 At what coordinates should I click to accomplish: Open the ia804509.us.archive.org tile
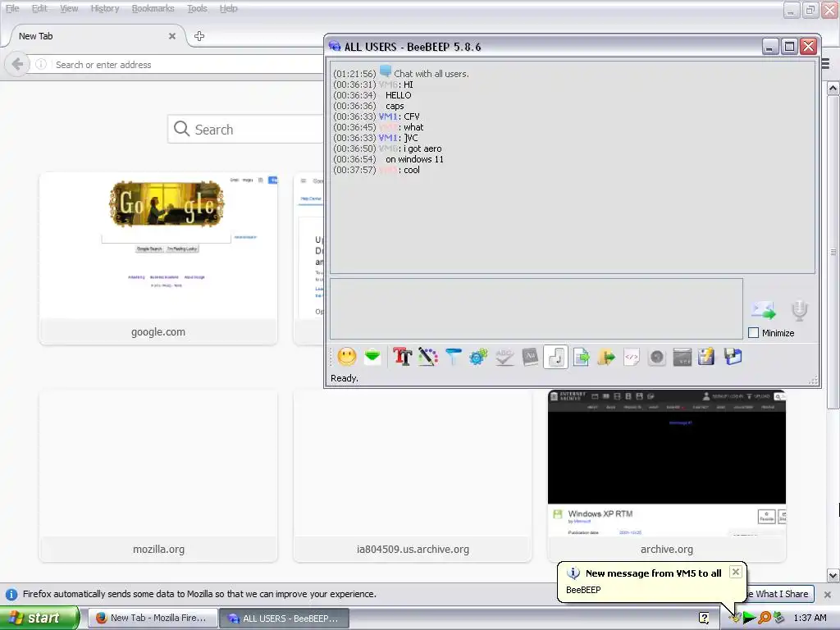[x=413, y=477]
